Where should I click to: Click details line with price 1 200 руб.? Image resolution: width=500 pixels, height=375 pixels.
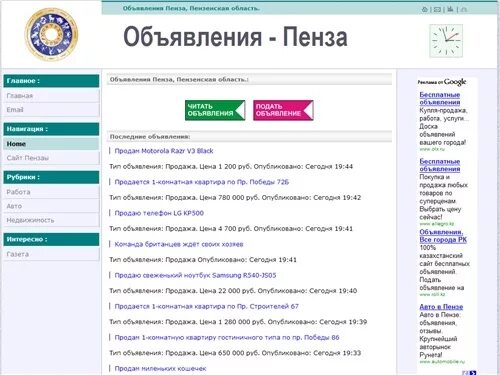click(231, 166)
